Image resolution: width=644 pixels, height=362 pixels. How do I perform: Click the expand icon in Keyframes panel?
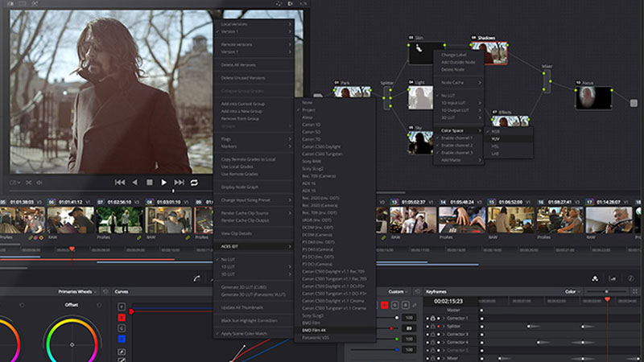tap(634, 291)
